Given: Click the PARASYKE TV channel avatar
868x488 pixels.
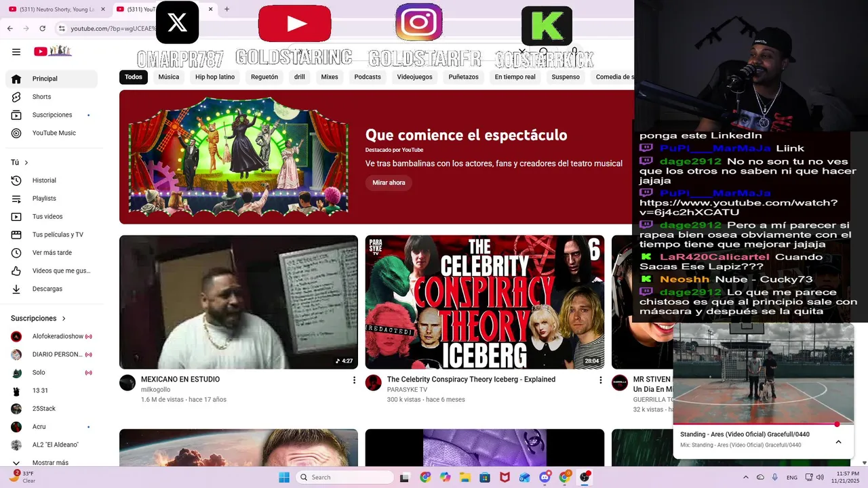Looking at the screenshot, I should 374,382.
